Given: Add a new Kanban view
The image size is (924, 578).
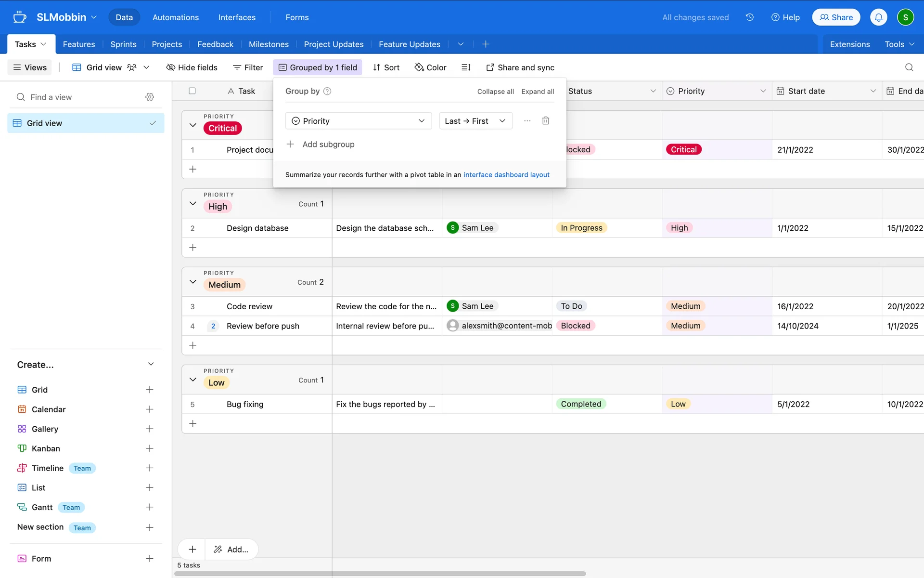Looking at the screenshot, I should tap(150, 448).
